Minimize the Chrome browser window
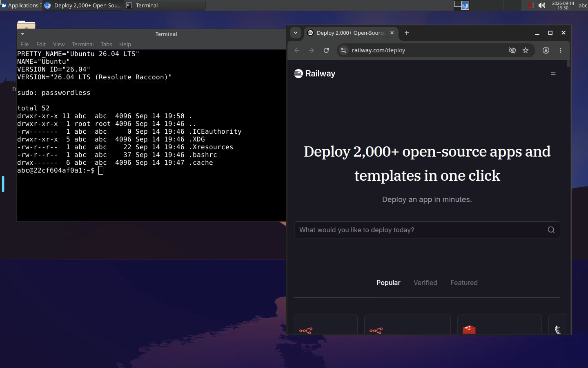 coord(537,33)
